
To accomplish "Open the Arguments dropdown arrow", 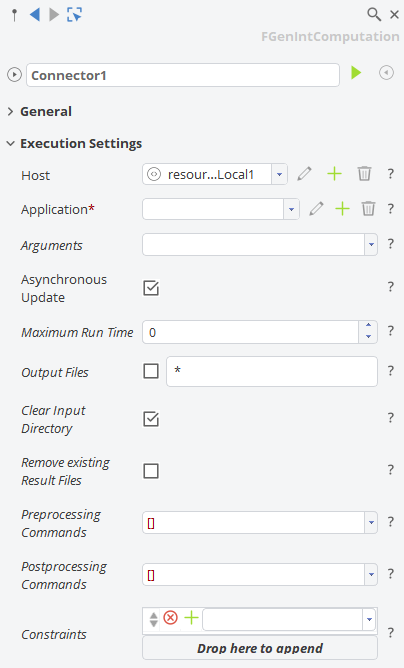I will pos(371,245).
